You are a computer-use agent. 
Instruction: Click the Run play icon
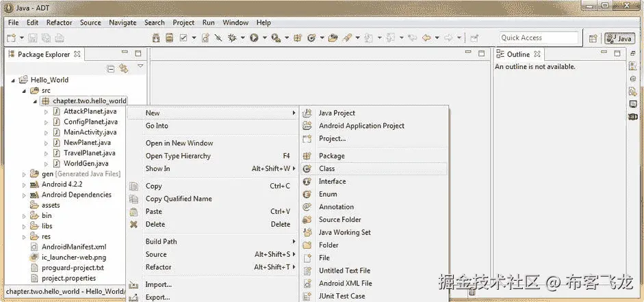click(x=254, y=38)
